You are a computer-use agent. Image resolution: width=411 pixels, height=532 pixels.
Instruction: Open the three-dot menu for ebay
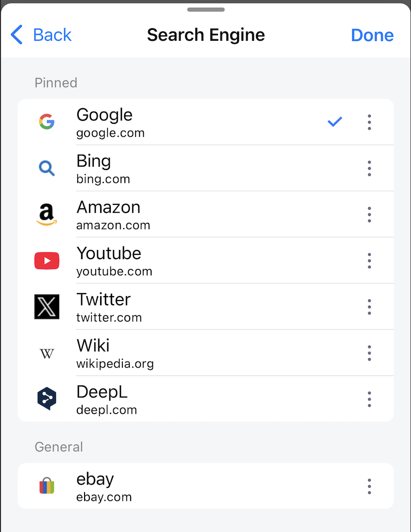(x=369, y=486)
